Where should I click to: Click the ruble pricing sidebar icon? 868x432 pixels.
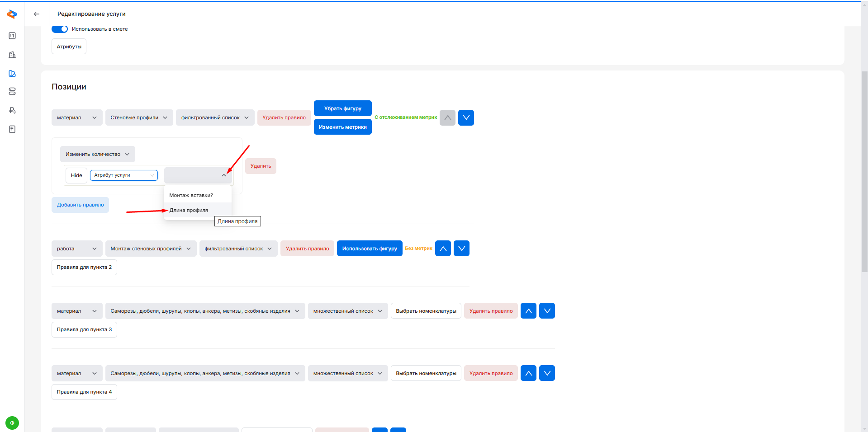point(12,110)
